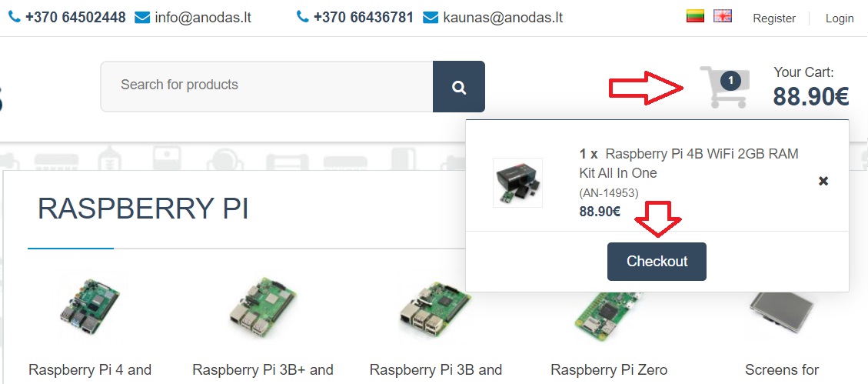Viewport: 868px width, 384px height.
Task: Open the Register link
Action: click(x=774, y=18)
